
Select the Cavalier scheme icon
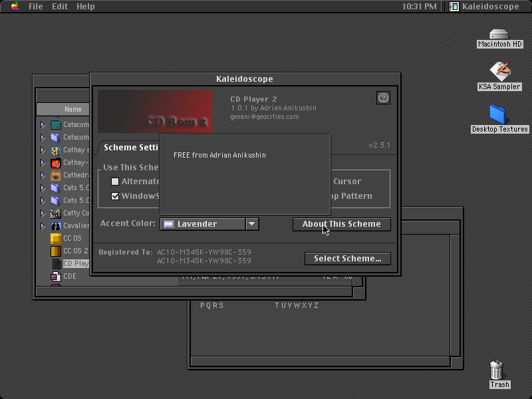pyautogui.click(x=56, y=225)
